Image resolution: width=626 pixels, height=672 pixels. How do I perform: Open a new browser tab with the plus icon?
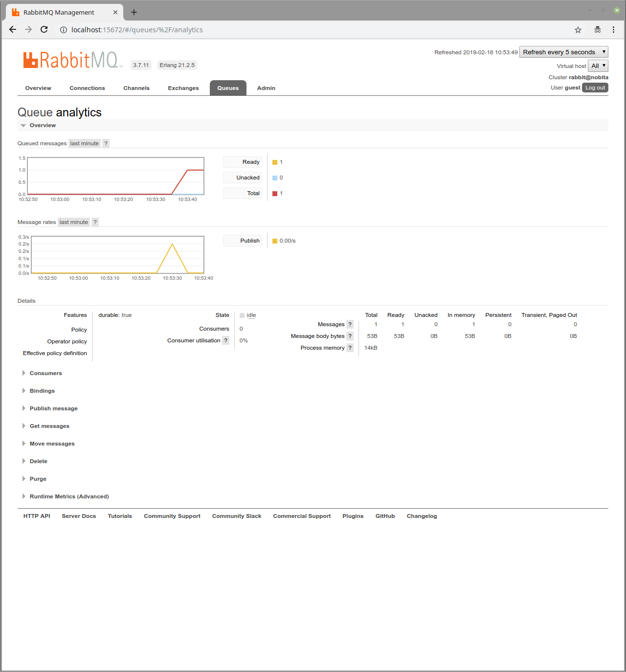134,12
